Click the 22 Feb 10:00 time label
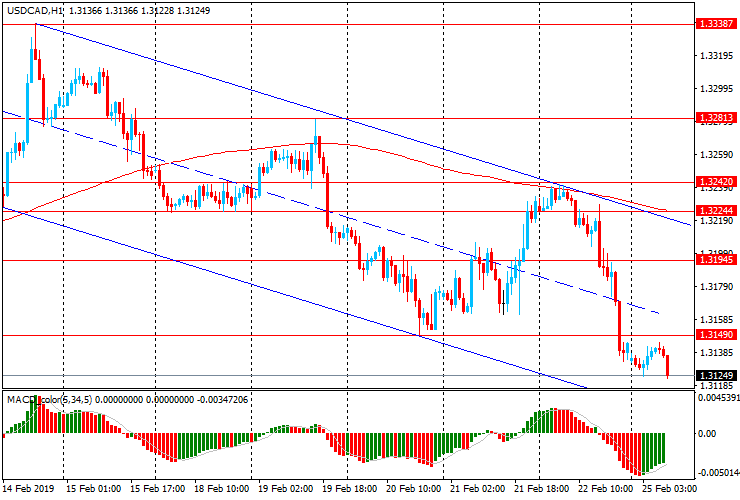This screenshot has height=500, width=740. 605,489
